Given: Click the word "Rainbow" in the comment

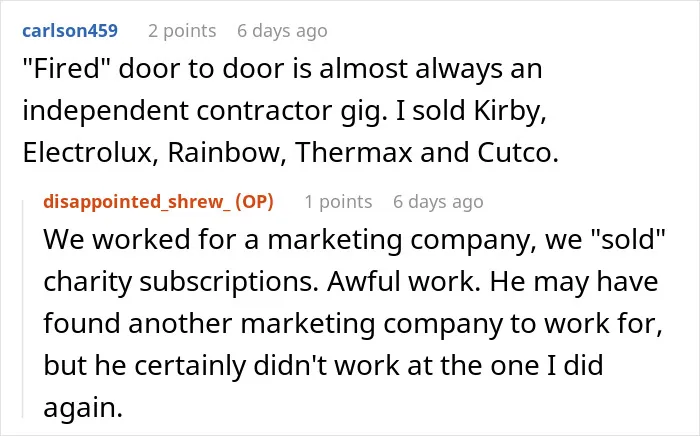Looking at the screenshot, I should point(224,152).
